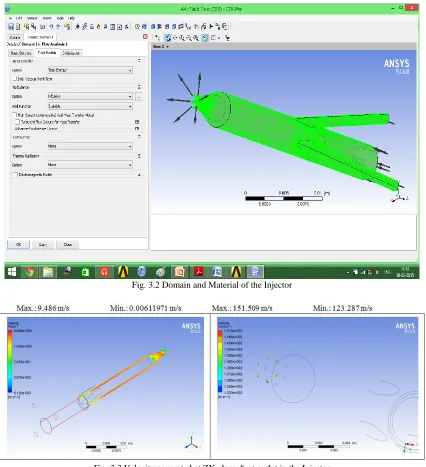Open the Tools menu
The width and height of the screenshot is (426, 467).
click(x=60, y=18)
